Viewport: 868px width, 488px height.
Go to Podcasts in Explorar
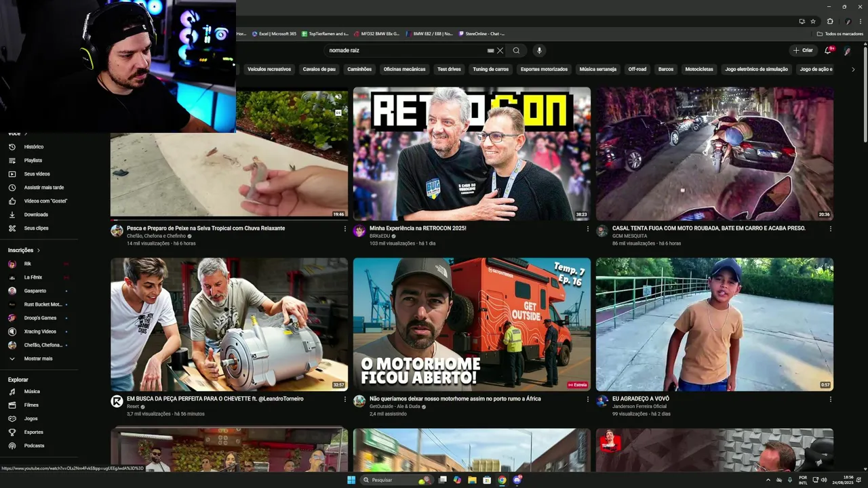coord(34,445)
